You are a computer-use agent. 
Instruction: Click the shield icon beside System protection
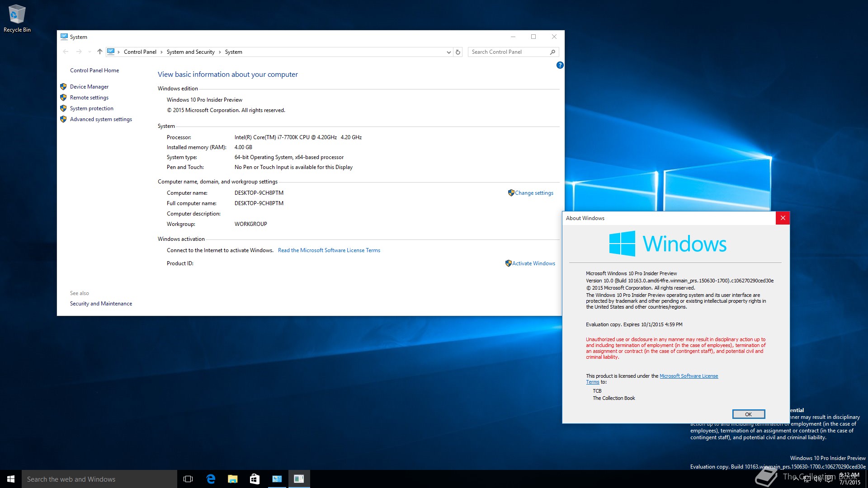click(63, 108)
